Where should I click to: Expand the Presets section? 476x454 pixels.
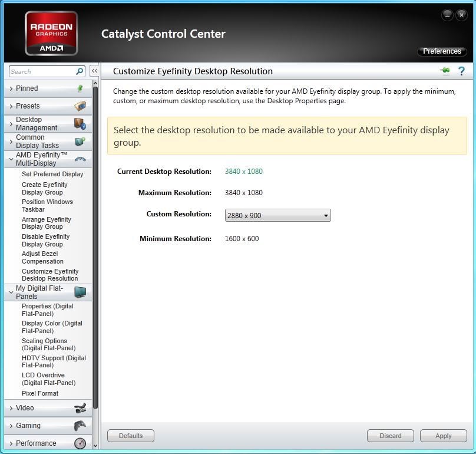click(11, 106)
